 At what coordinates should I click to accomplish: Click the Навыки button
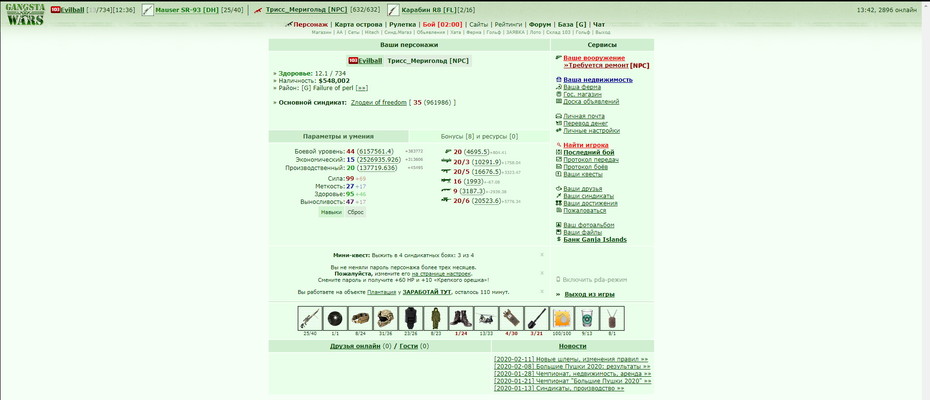[x=331, y=212]
